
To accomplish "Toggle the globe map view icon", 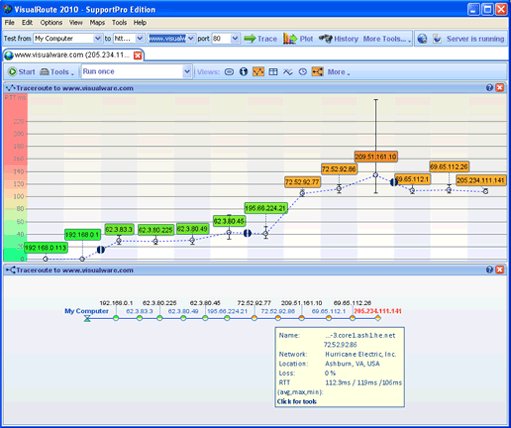I will click(244, 72).
